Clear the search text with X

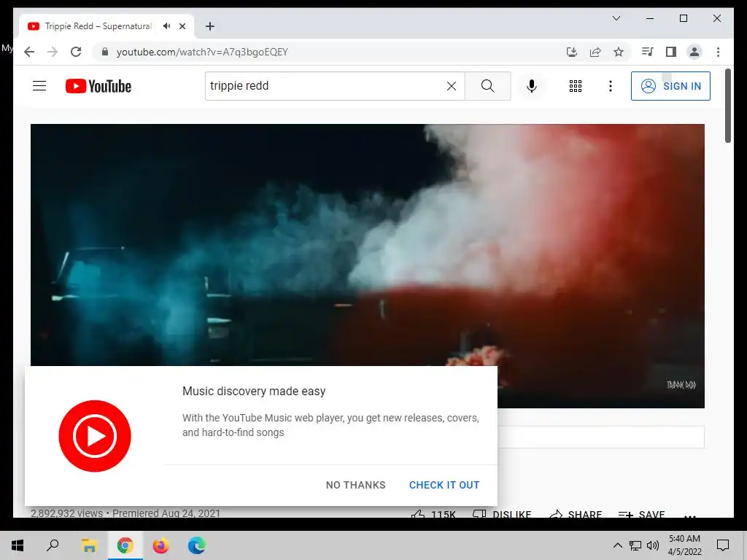(451, 86)
